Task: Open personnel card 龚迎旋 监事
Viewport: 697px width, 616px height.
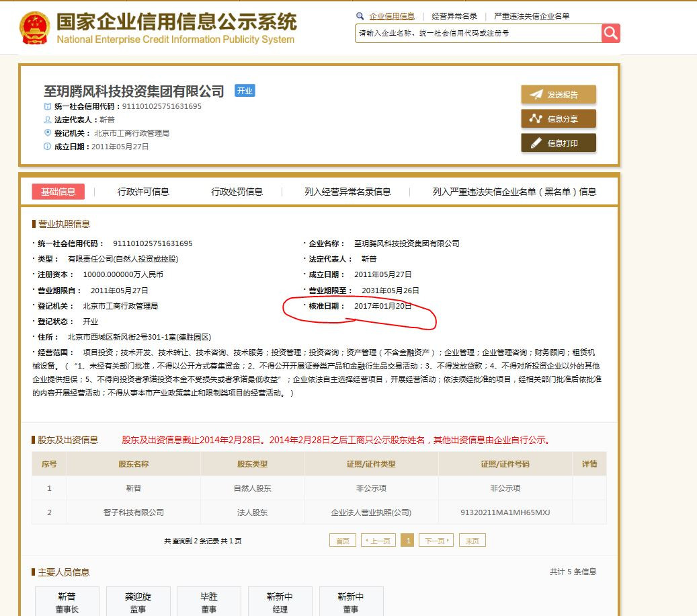Action: point(138,602)
